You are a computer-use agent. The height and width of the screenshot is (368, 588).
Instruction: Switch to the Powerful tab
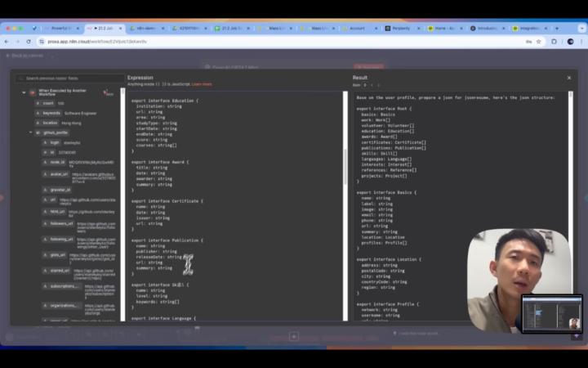click(60, 28)
